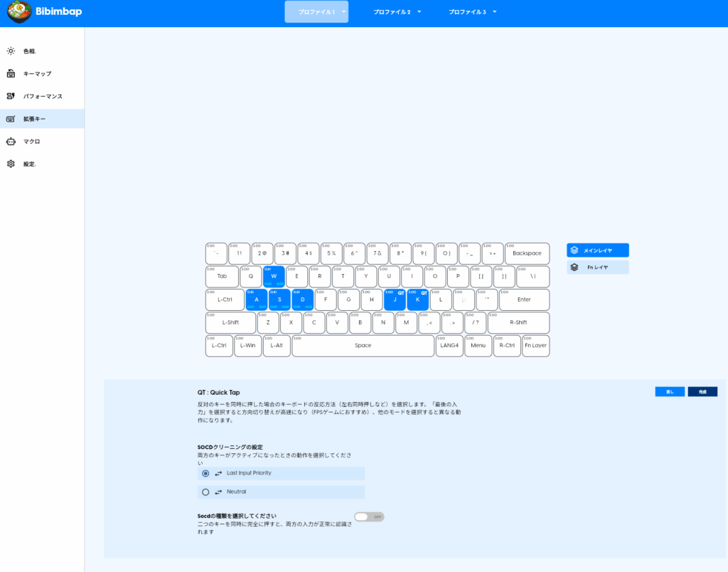Open the パフォーマンス performance icon
The width and height of the screenshot is (728, 572).
pyautogui.click(x=11, y=96)
